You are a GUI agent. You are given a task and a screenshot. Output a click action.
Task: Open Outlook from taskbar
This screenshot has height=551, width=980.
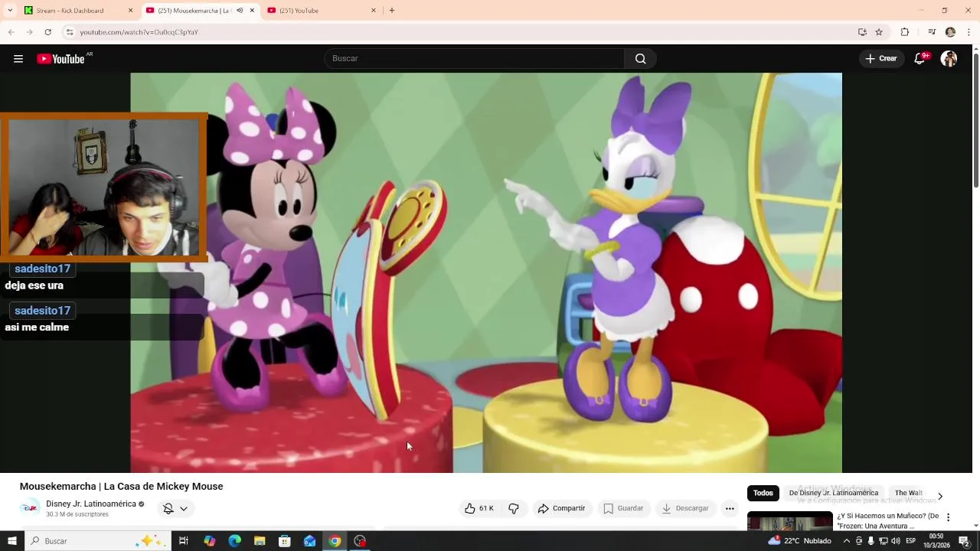tap(309, 541)
